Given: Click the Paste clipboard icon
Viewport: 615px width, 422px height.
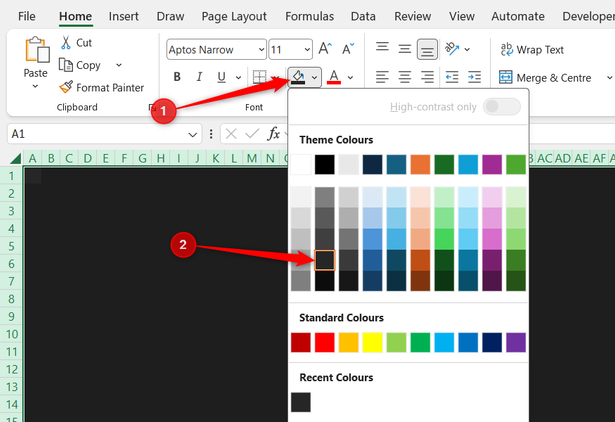Looking at the screenshot, I should coord(37,50).
